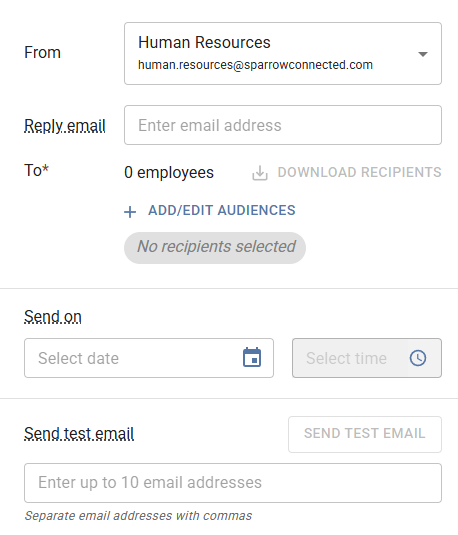
Task: Select the Human Resources sender box
Action: (x=283, y=54)
